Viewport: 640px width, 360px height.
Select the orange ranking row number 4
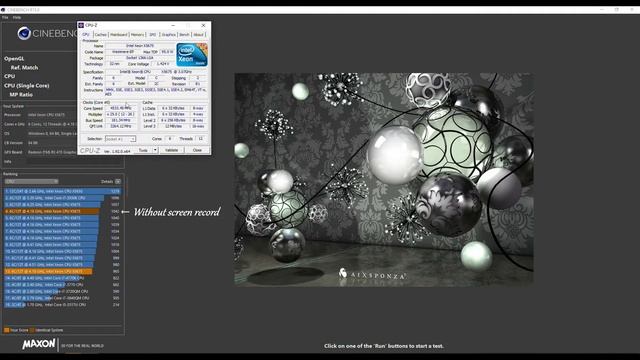[63, 211]
